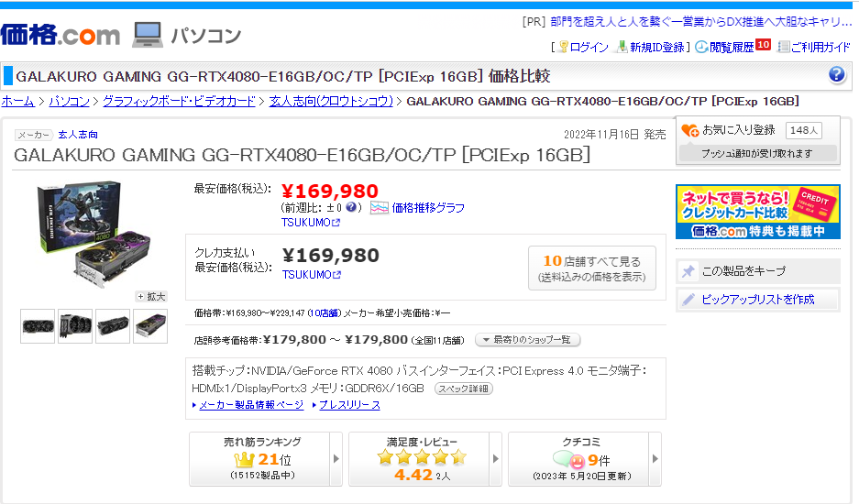
Task: Click the 拡大 enlarge button
Action: pos(151,296)
